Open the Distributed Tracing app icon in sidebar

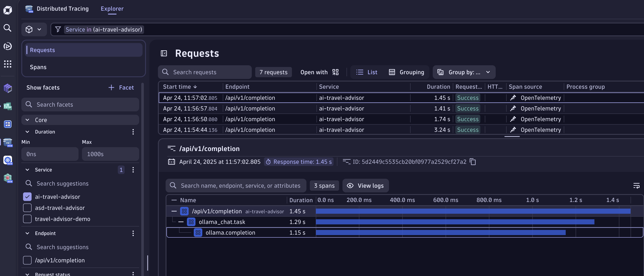pyautogui.click(x=8, y=142)
